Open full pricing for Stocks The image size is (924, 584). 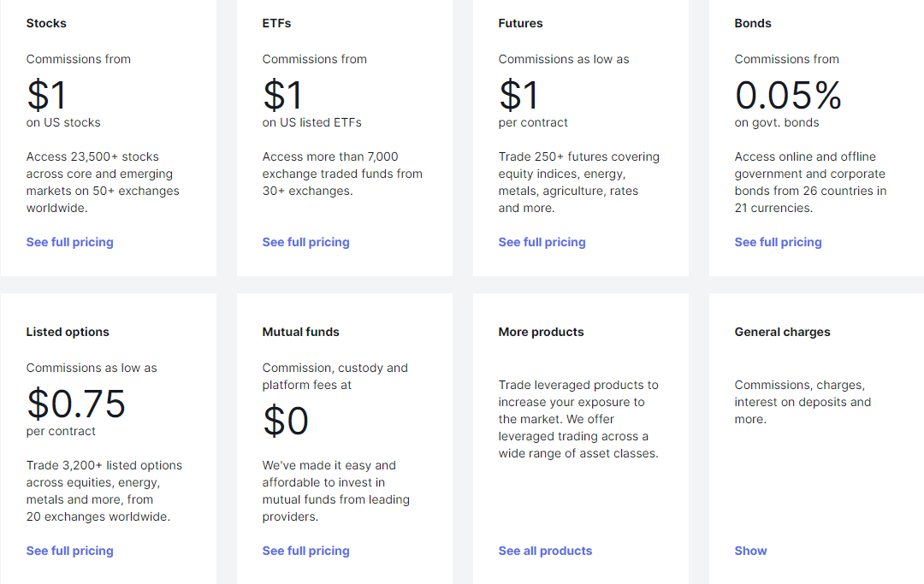coord(69,242)
